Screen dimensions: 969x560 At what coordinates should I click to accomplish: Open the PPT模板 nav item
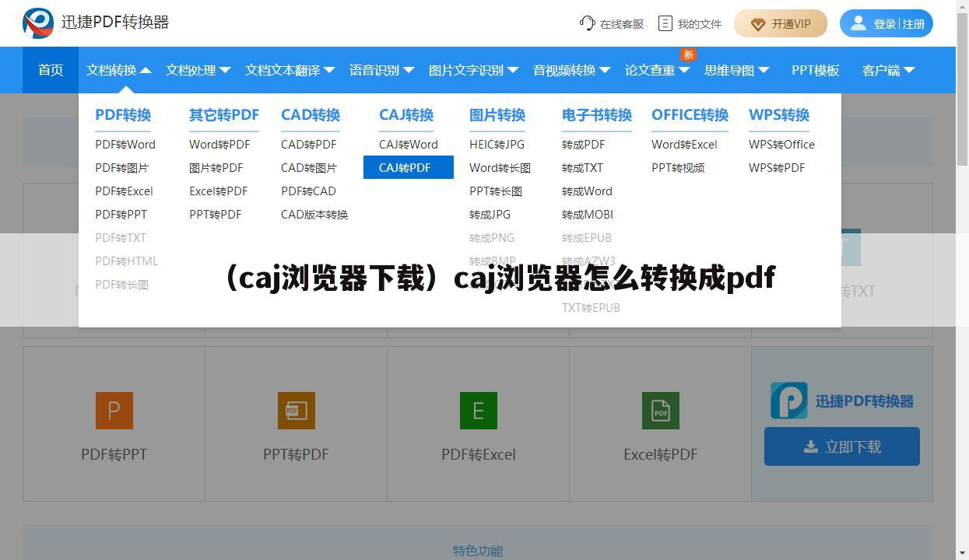pyautogui.click(x=815, y=70)
